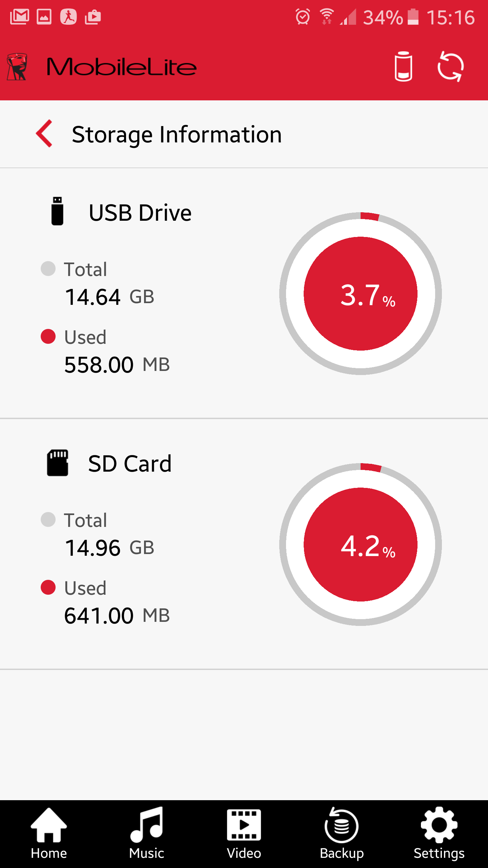Open the Backup tab
This screenshot has height=868, width=488.
342,833
